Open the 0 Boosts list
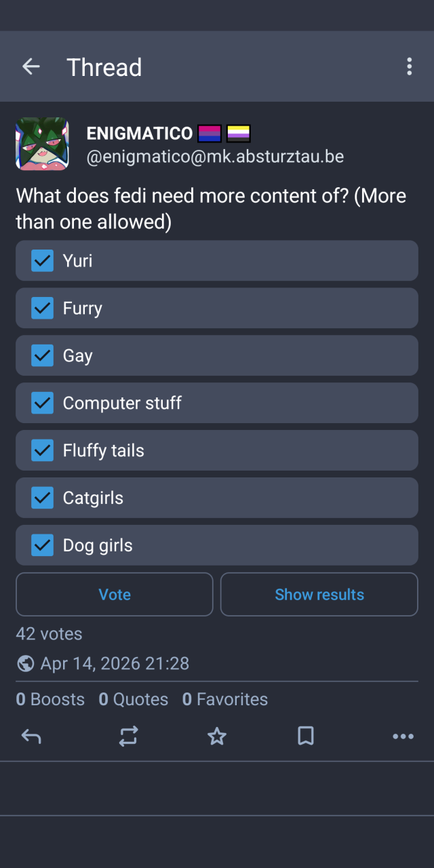 (50, 699)
